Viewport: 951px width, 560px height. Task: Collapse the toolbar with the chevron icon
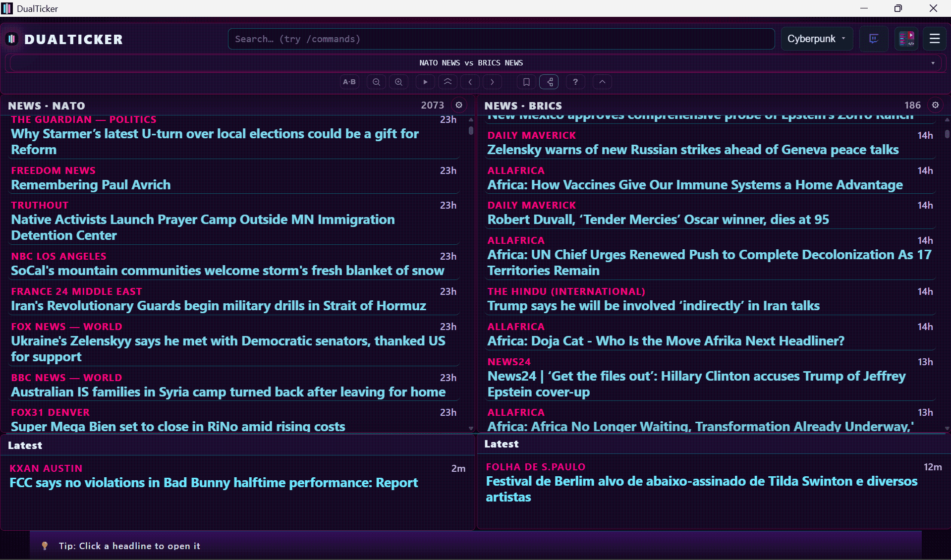coord(602,82)
